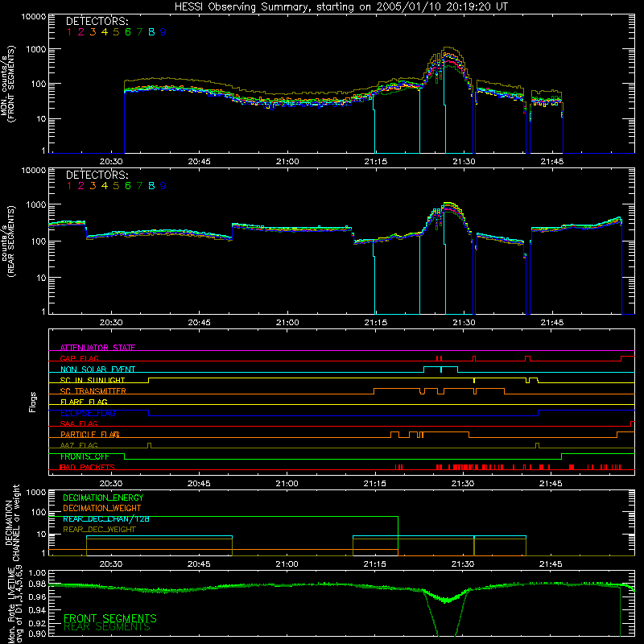
Task: Click 21:00 tick under rear segments plot
Action: (287, 323)
